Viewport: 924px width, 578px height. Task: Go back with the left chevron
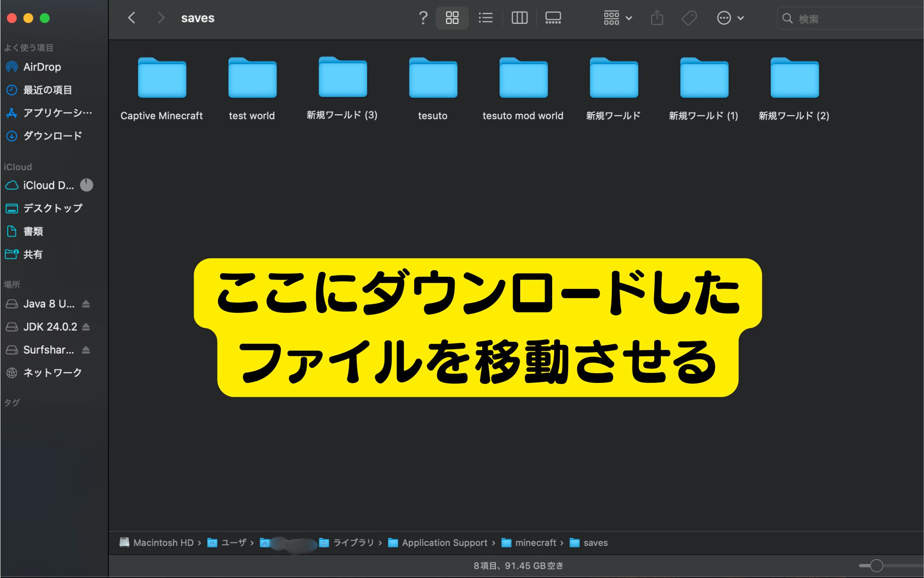pyautogui.click(x=132, y=18)
